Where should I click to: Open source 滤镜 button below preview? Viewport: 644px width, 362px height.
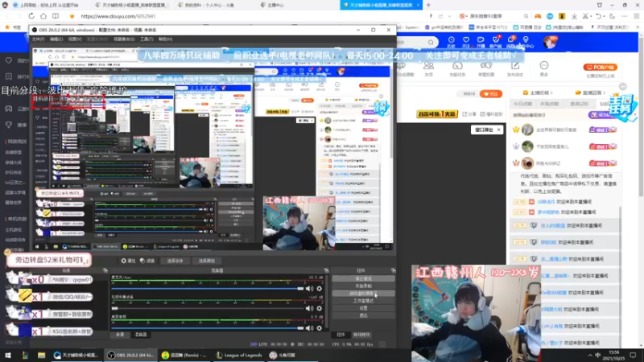pyautogui.click(x=147, y=261)
